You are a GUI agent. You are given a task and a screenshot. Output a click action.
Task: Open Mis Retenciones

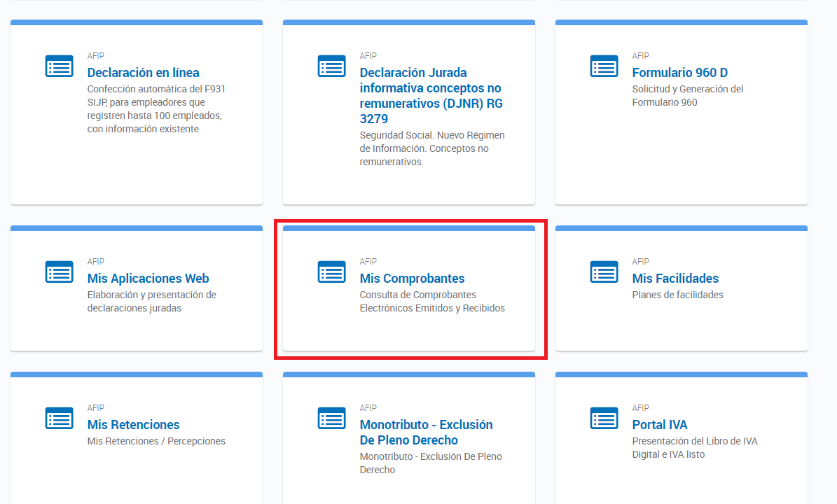[134, 424]
